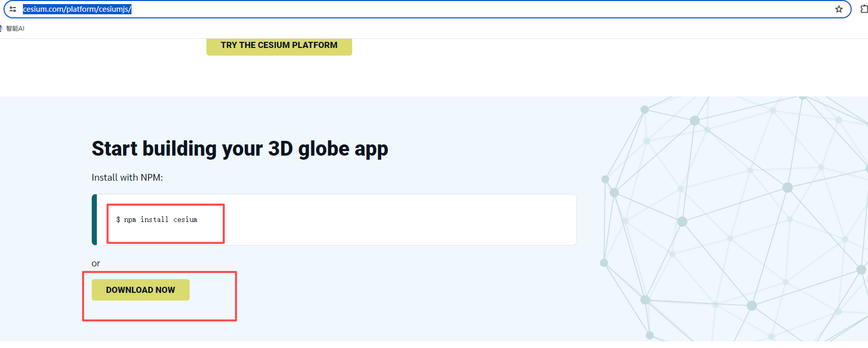Open the extensions icon right of address bar
Viewport: 868px width, 348px height.
[864, 9]
